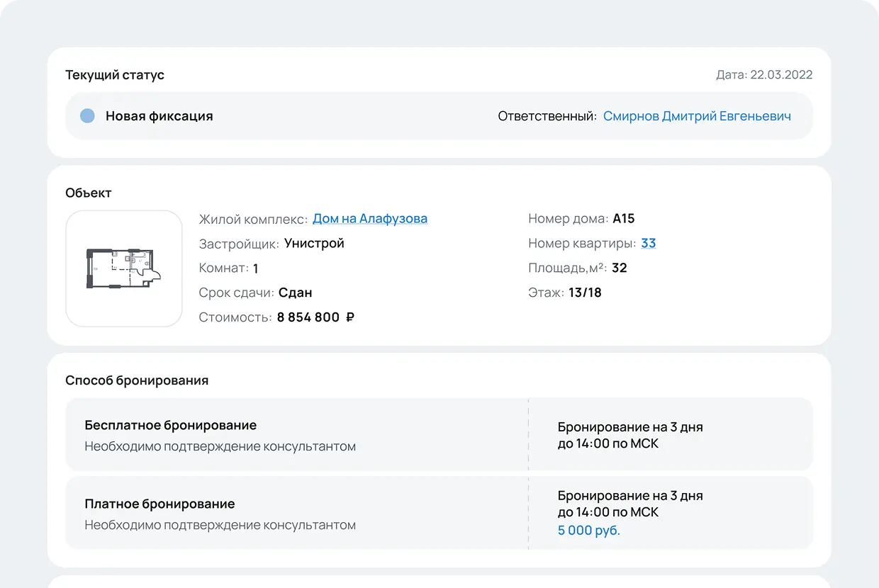Click the developer name Унистрой

click(x=314, y=244)
